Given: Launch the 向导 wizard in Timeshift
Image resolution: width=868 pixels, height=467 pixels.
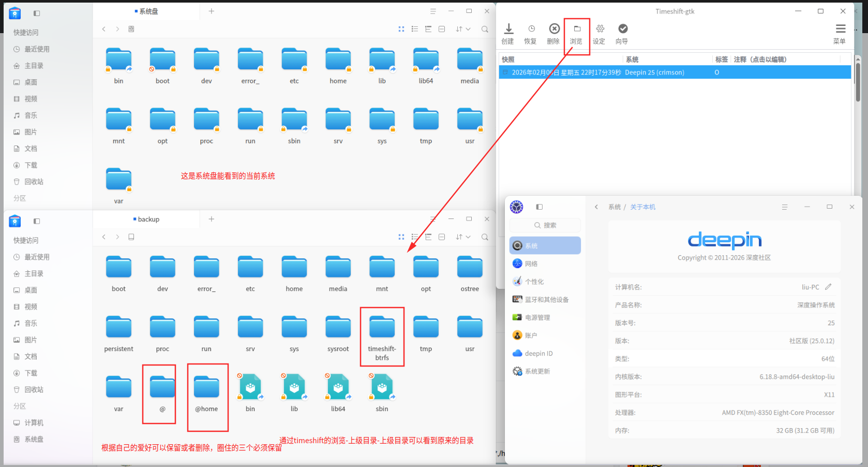Looking at the screenshot, I should click(622, 34).
